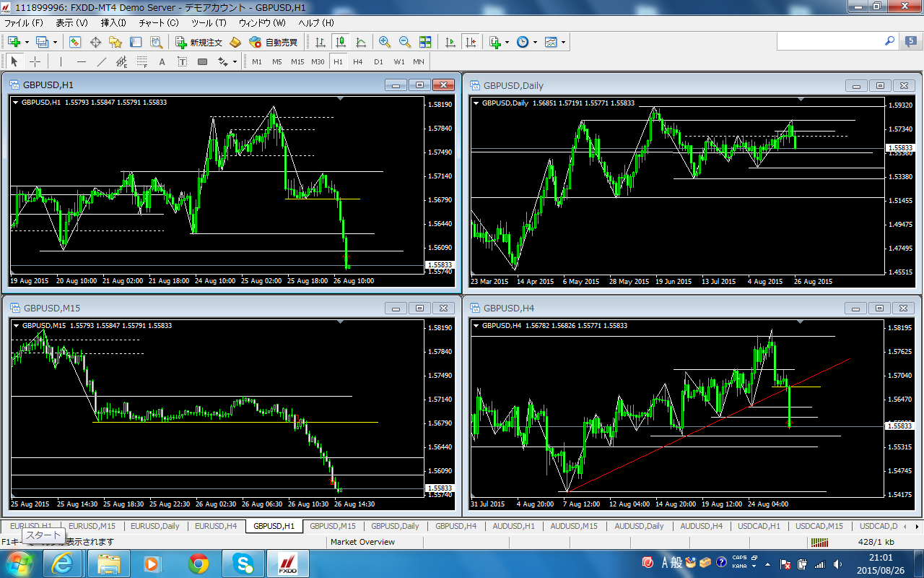The height and width of the screenshot is (578, 924).
Task: Open Skype from the Windows taskbar
Action: 243,563
